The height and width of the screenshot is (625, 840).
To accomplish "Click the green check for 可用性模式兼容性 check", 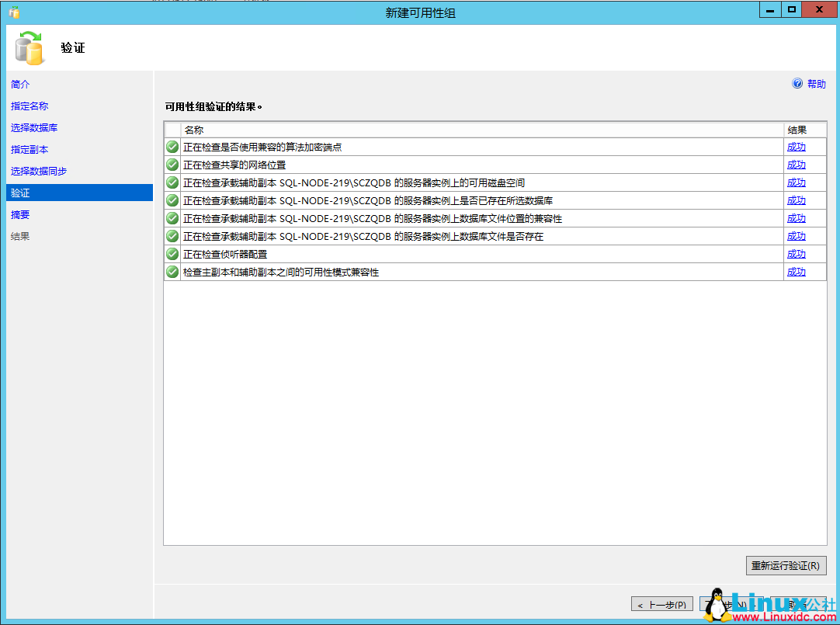I will click(x=172, y=271).
